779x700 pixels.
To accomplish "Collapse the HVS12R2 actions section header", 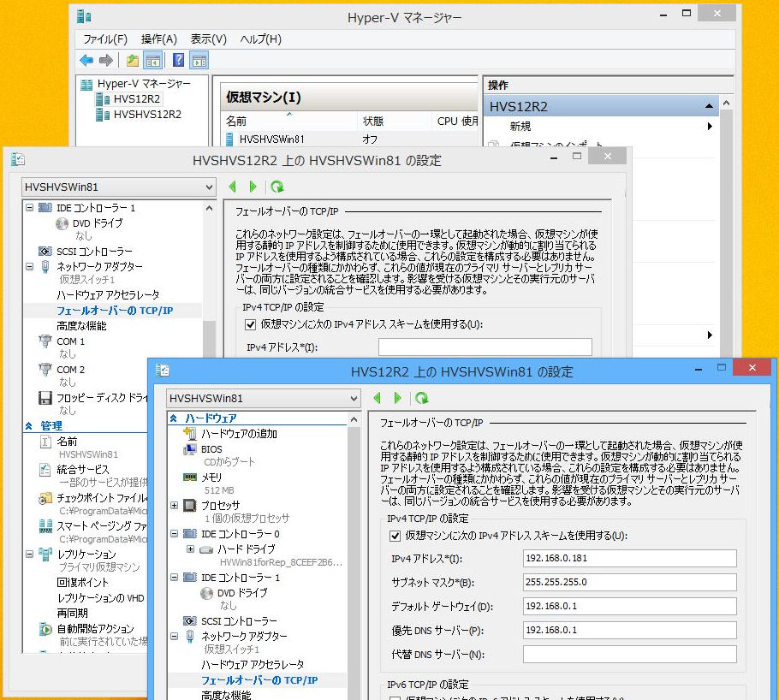I will point(709,106).
